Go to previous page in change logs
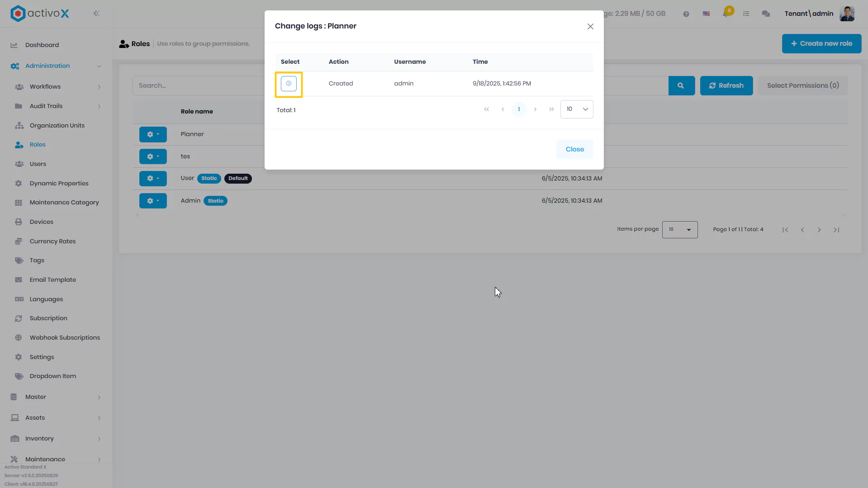Viewport: 868px width, 488px height. tap(503, 109)
